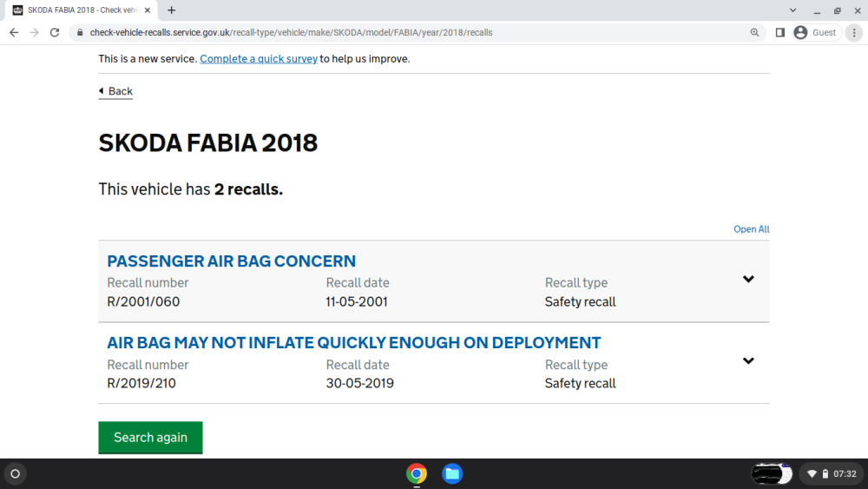Click recall number R/2019/210 text
Image resolution: width=868 pixels, height=489 pixels.
(141, 383)
